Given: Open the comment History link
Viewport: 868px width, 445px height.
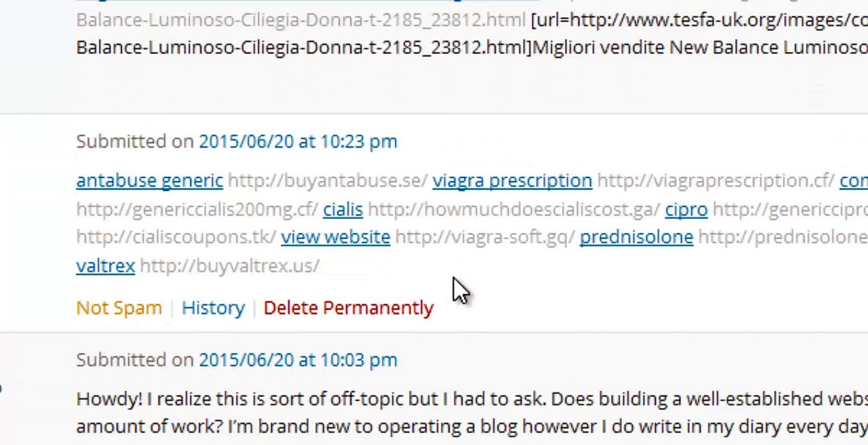Looking at the screenshot, I should [x=213, y=308].
